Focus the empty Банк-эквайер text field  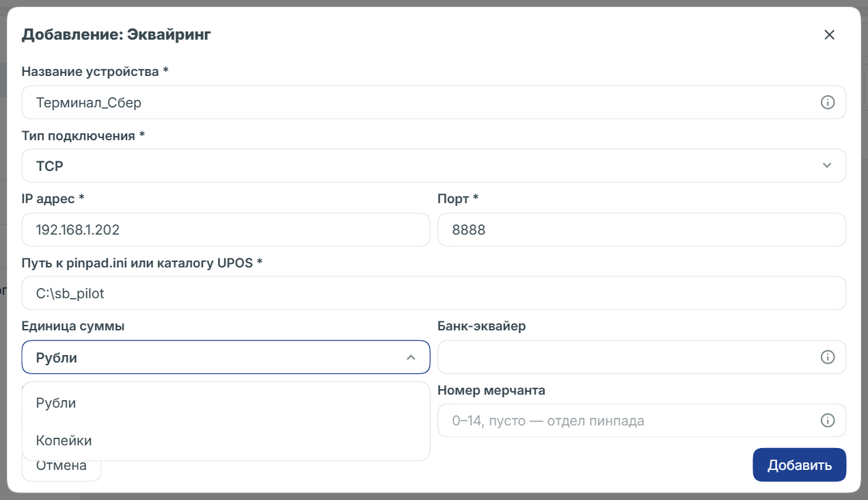[642, 357]
